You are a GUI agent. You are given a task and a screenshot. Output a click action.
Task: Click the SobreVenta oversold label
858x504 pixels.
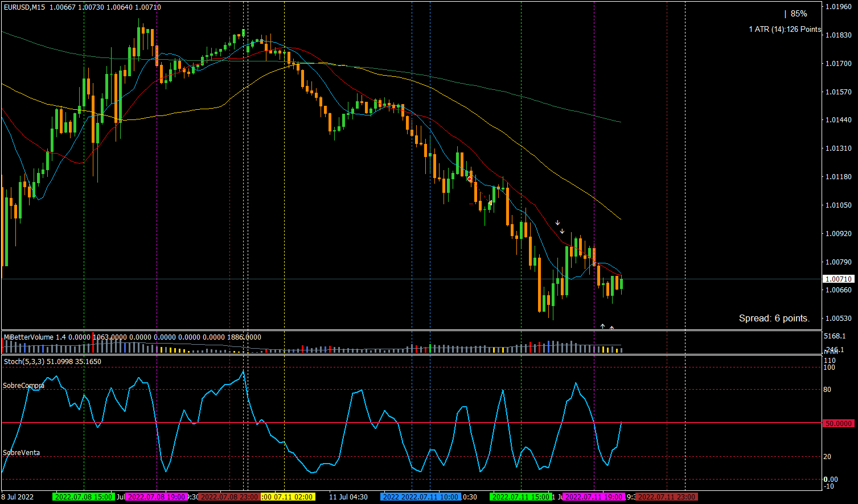click(21, 453)
